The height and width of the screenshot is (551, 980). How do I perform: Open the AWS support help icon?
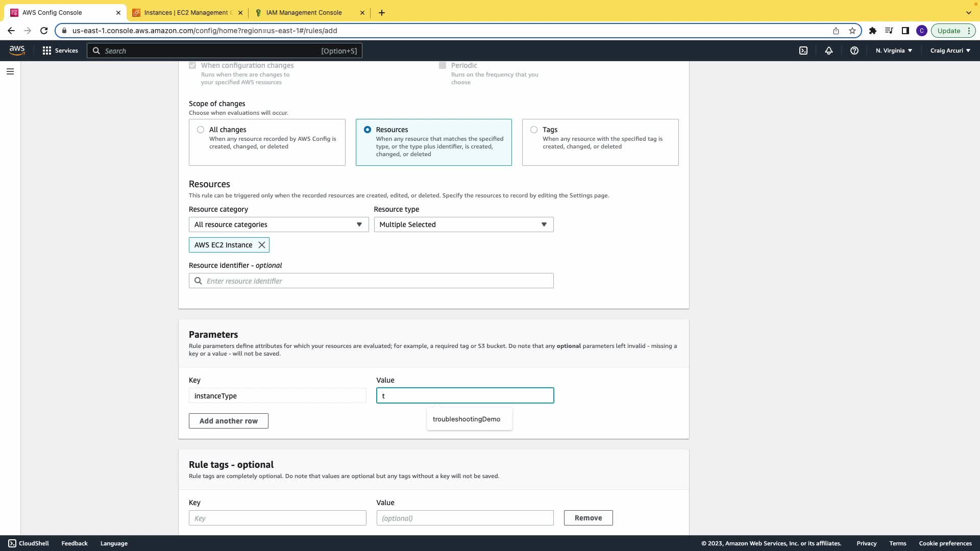coord(854,51)
